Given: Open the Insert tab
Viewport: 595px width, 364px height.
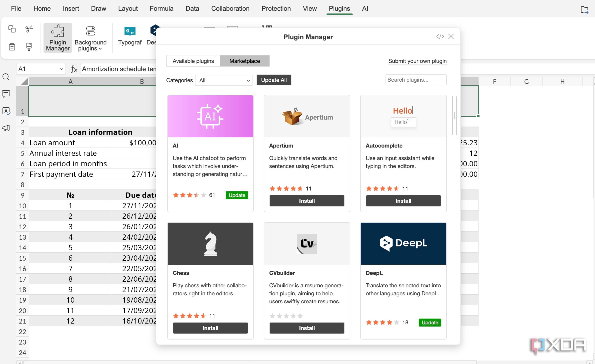Looking at the screenshot, I should coord(71,8).
